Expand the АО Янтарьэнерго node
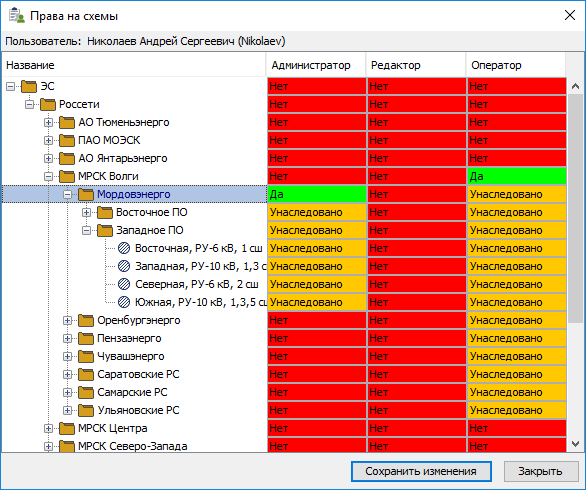 49,158
